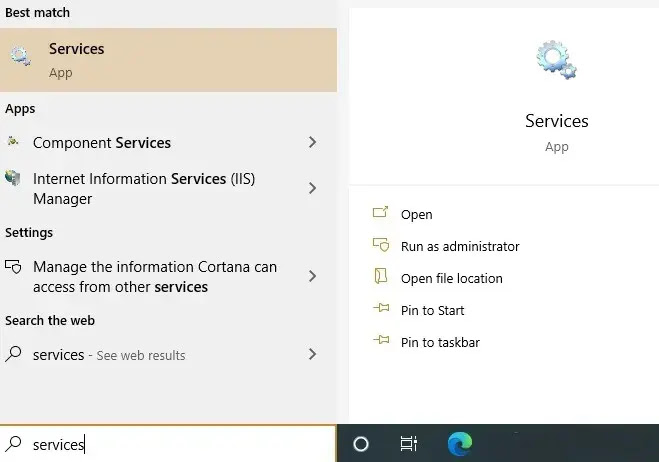This screenshot has height=462, width=659.
Task: Open Task View from the taskbar
Action: tap(408, 444)
